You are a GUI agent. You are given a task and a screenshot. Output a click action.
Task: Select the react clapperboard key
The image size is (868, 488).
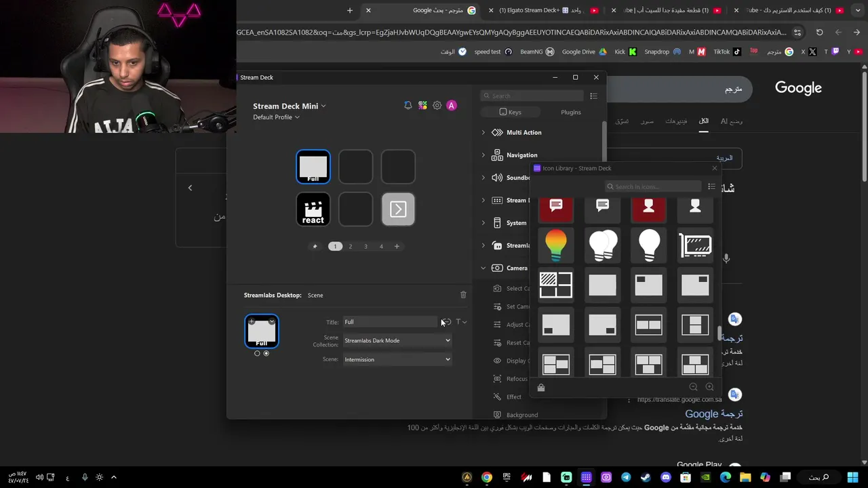click(x=313, y=209)
